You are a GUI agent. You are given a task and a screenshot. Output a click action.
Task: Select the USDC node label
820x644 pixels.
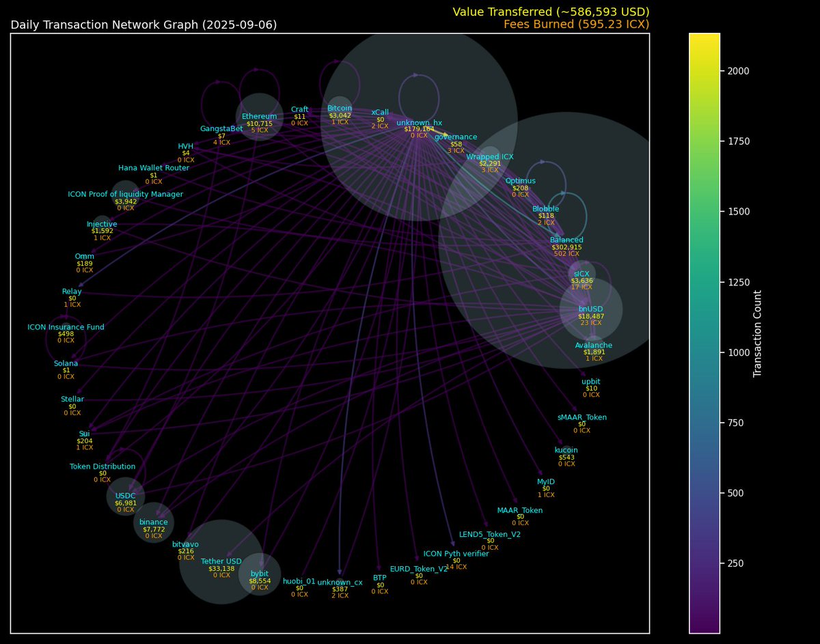(126, 495)
